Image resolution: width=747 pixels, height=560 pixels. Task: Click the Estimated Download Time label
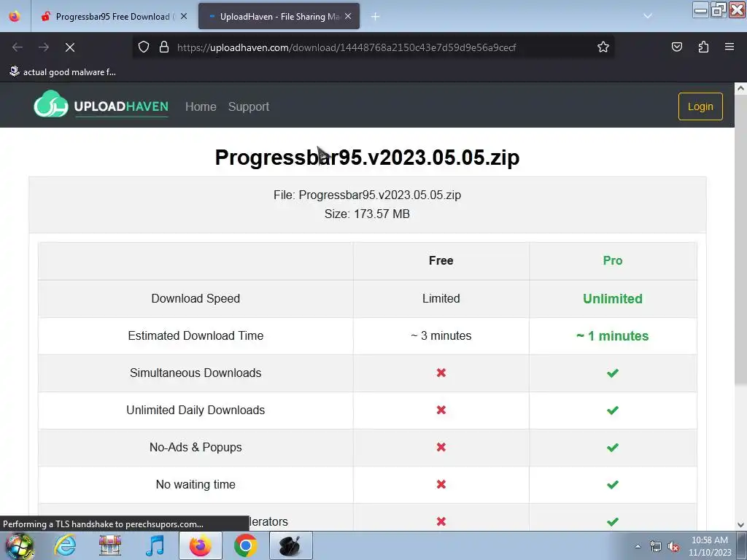pyautogui.click(x=196, y=335)
